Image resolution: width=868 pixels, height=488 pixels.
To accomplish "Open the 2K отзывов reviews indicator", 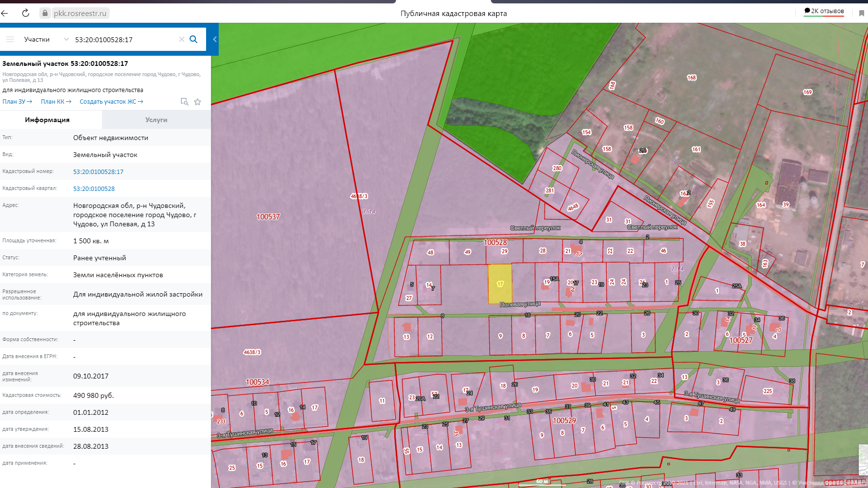I will (x=824, y=11).
